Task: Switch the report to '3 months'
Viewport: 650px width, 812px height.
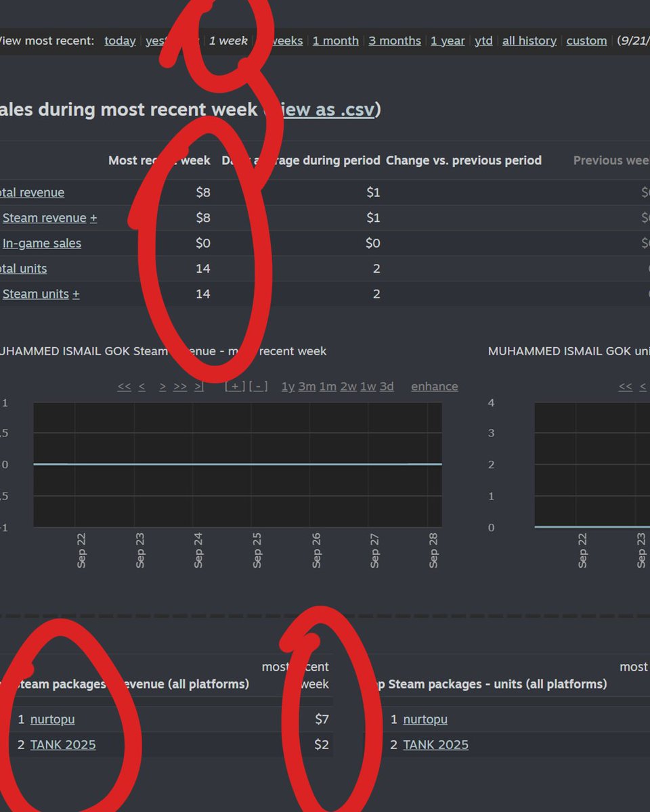Action: click(x=394, y=41)
